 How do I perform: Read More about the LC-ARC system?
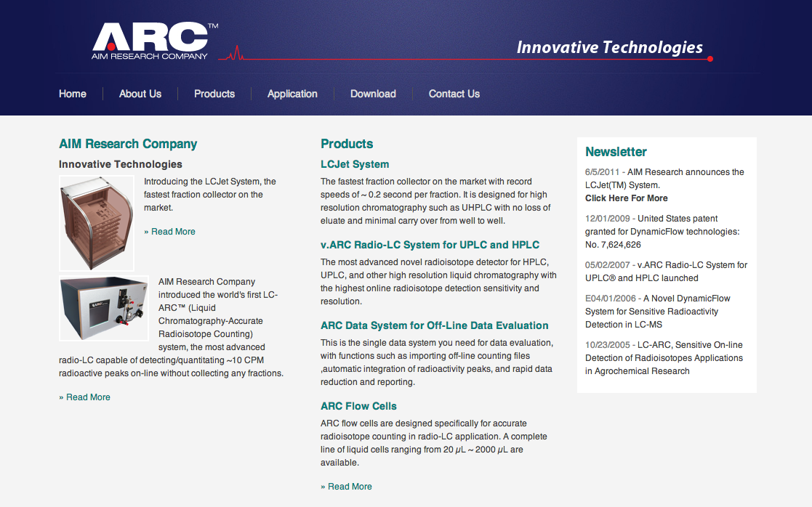click(84, 397)
